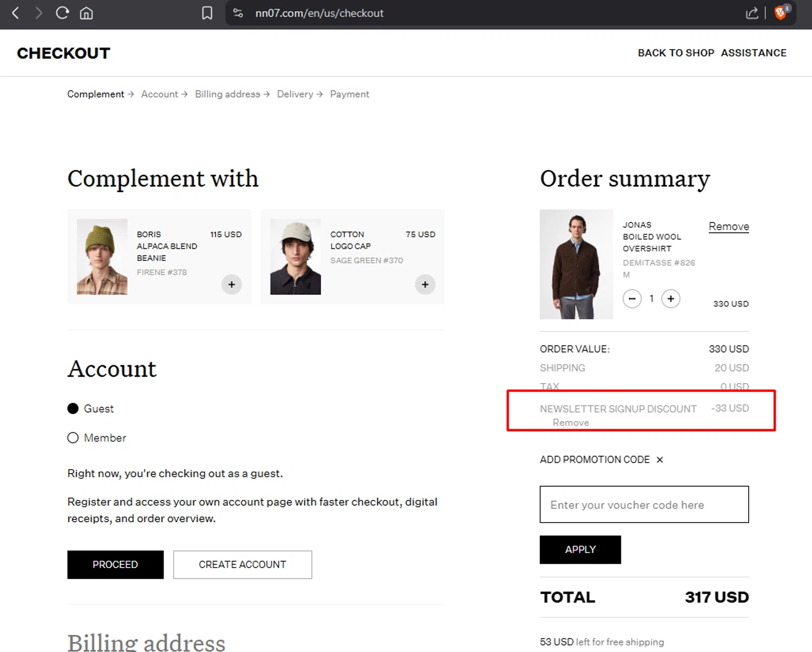Bookmark this page with the bookmark icon
The height and width of the screenshot is (652, 812).
[x=207, y=13]
